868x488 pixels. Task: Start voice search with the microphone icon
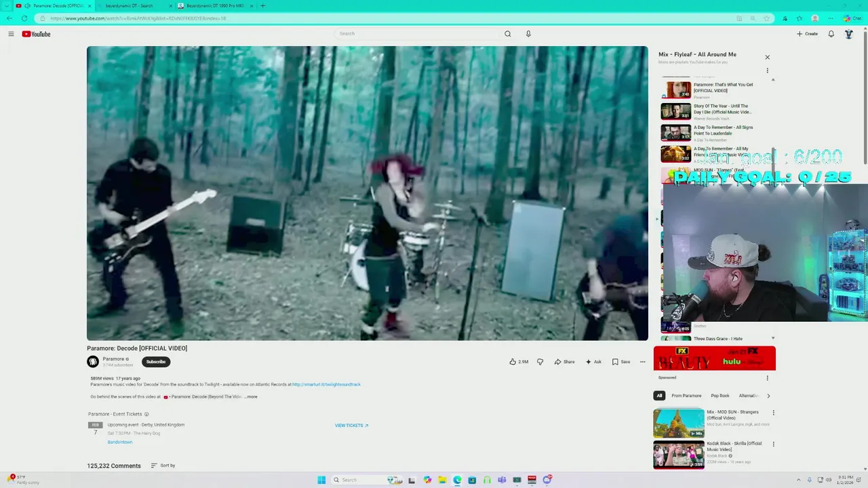[x=528, y=34]
